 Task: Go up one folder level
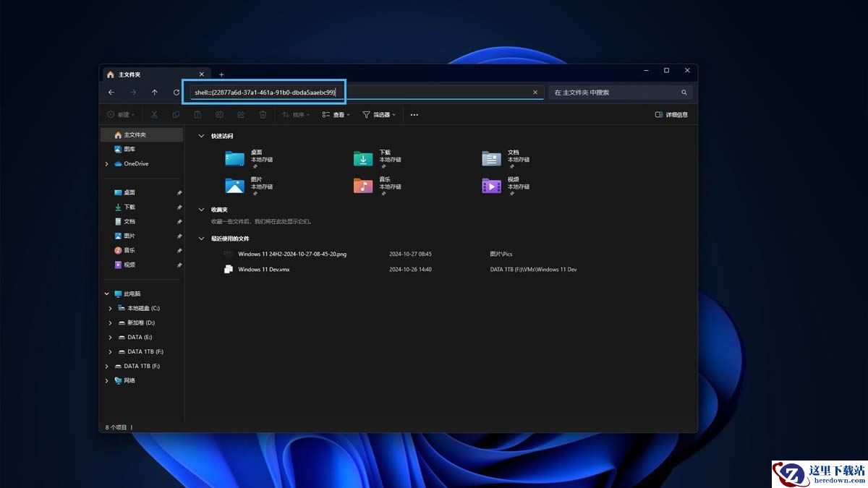pyautogui.click(x=155, y=93)
